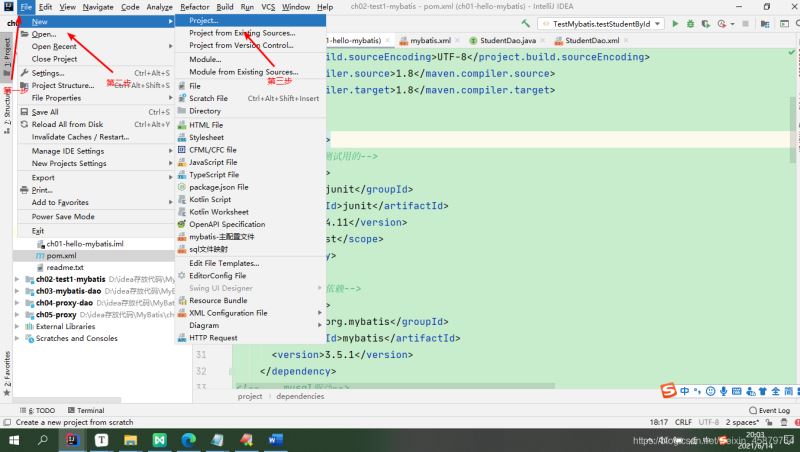Open the File Properties submenu
800x452 pixels.
click(95, 97)
